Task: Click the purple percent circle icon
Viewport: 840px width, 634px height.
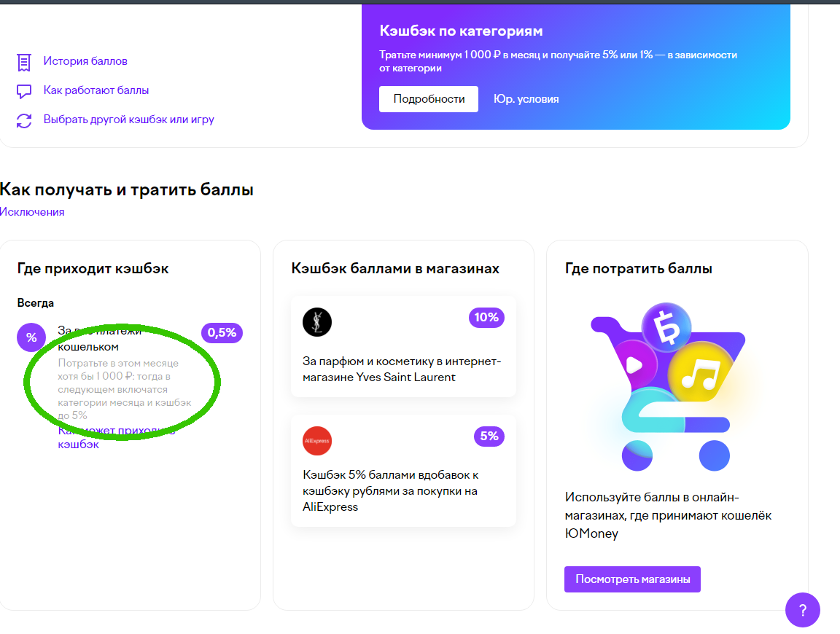Action: point(31,337)
